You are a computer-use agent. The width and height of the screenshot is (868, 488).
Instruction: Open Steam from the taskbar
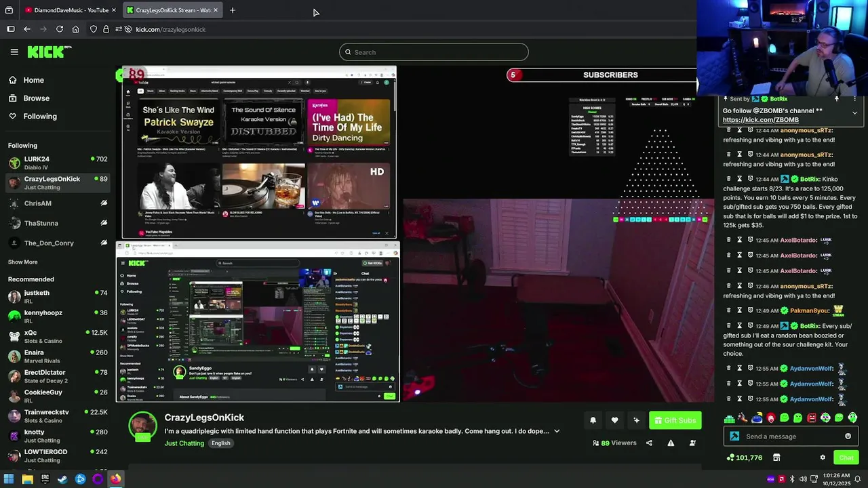tap(62, 479)
